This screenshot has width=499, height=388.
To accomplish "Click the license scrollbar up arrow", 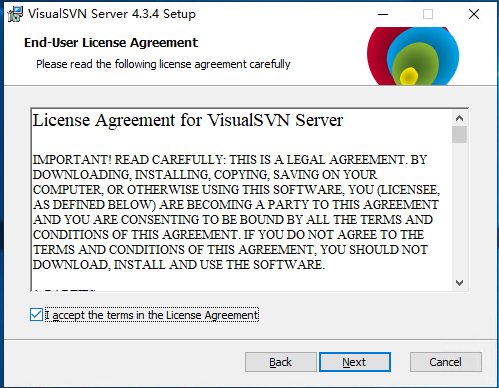I will pyautogui.click(x=460, y=118).
